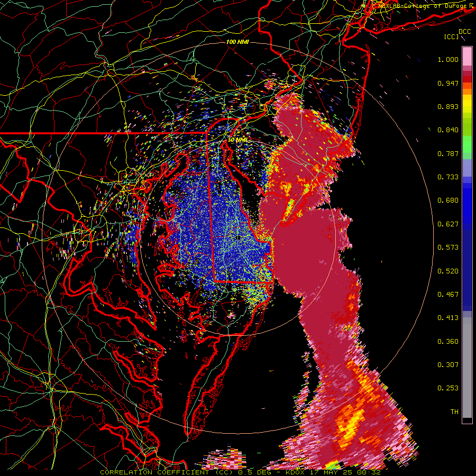Click the DCC legend title
This screenshot has height=476, width=476.
tap(465, 32)
